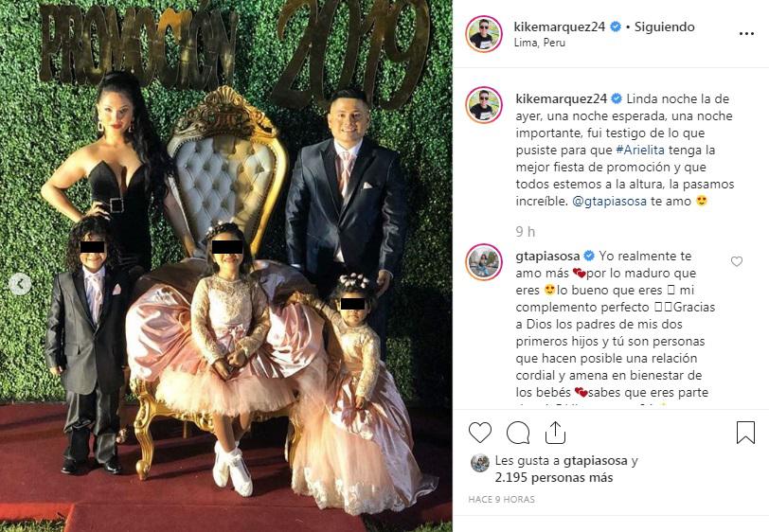Viewport: 769px width, 532px height.
Task: Open kikemarquez24 username in header
Action: click(x=560, y=27)
